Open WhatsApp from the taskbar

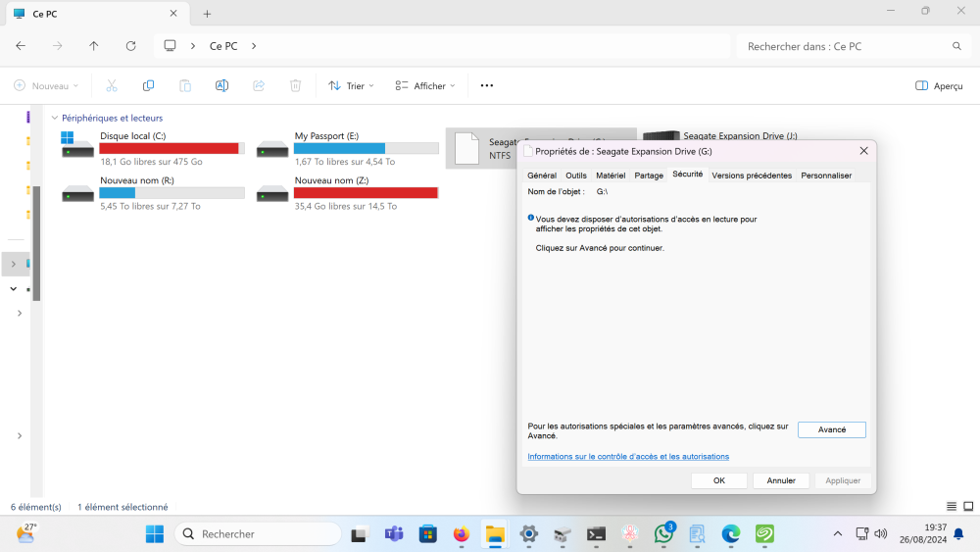click(663, 534)
